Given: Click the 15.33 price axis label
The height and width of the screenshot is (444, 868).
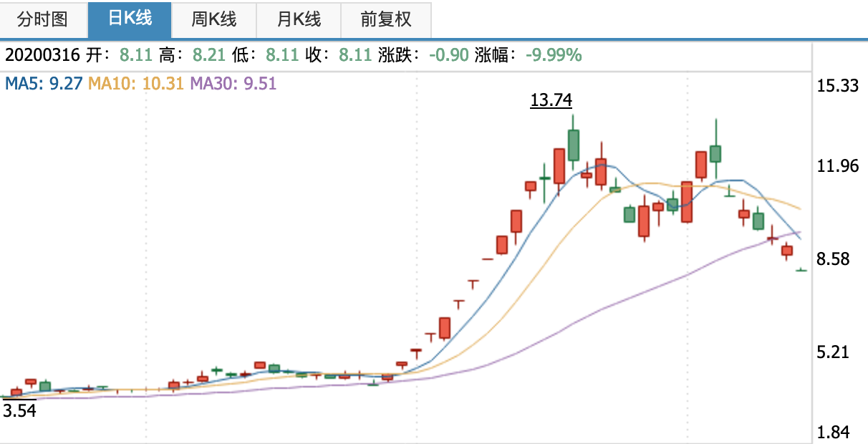Looking at the screenshot, I should (x=837, y=86).
